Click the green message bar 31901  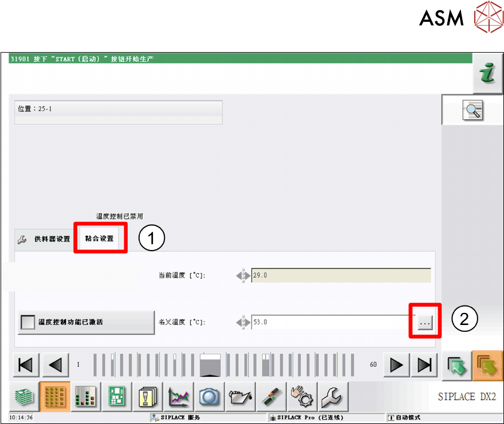click(x=240, y=59)
